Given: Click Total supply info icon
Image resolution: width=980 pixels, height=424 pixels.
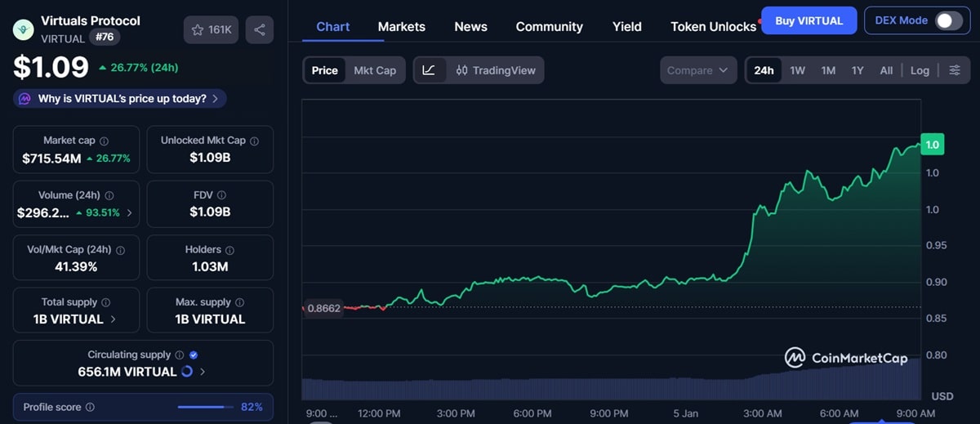Looking at the screenshot, I should (105, 302).
